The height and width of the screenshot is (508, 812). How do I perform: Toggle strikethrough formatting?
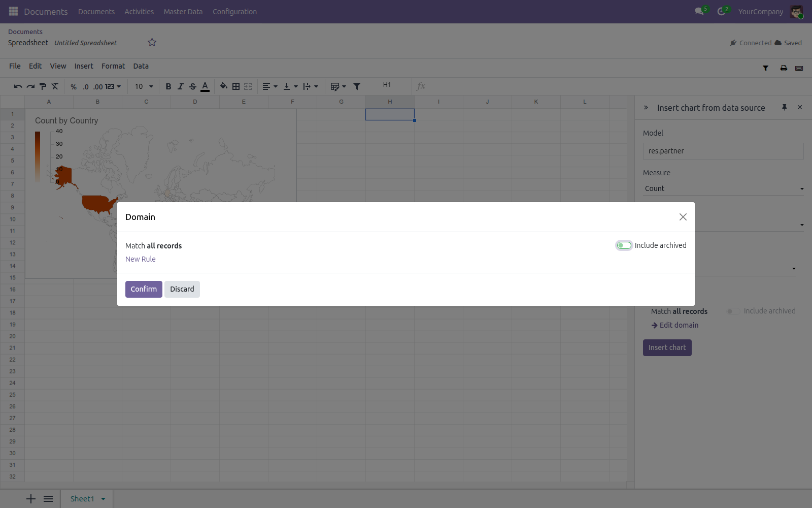[193, 87]
